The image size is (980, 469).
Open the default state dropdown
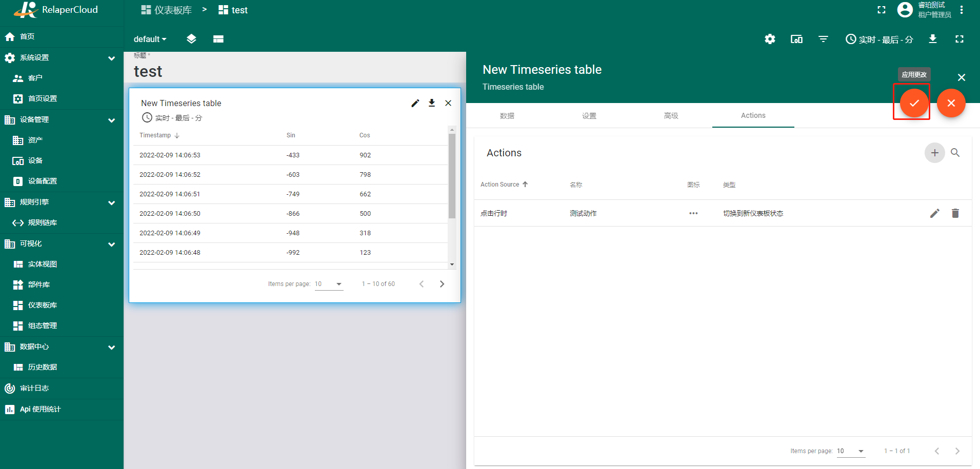click(x=150, y=39)
